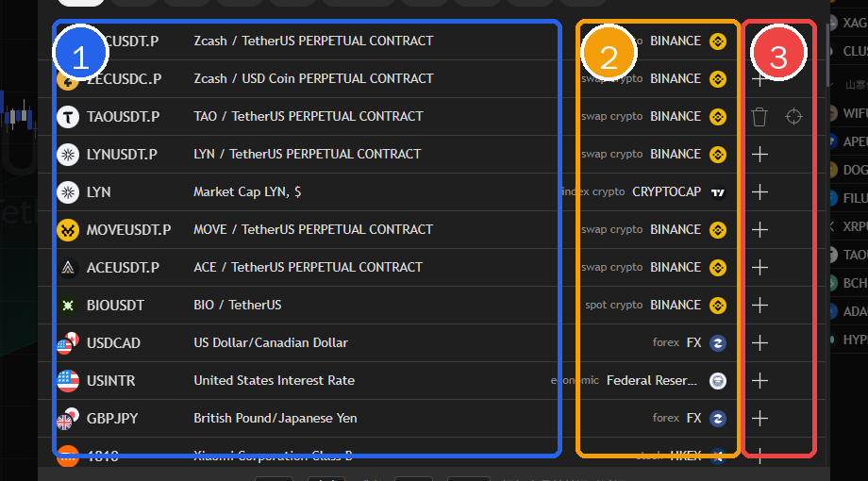Screen dimensions: 868x481
Task: Click the USDCAD flag pair icon
Action: 68,343
